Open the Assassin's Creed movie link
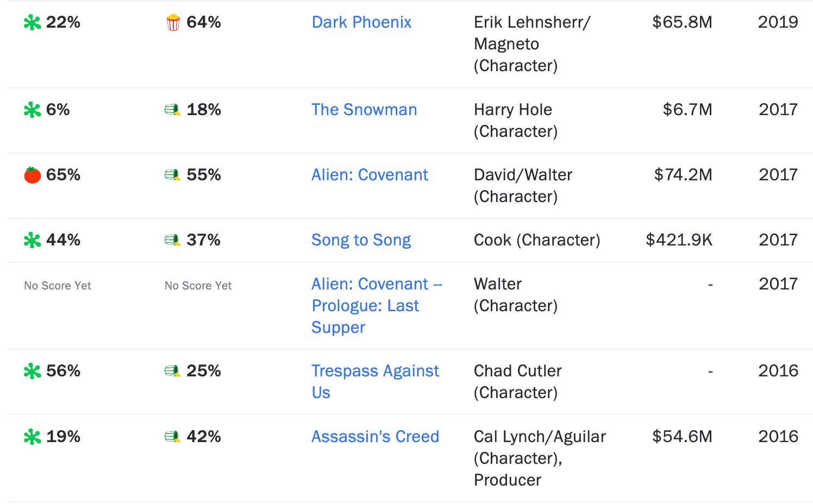The height and width of the screenshot is (504, 813). [375, 437]
